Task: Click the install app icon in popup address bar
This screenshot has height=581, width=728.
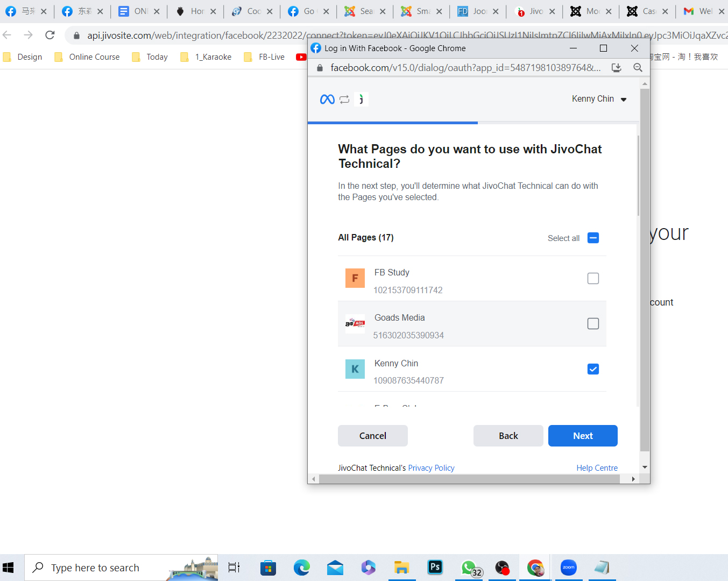Action: 617,68
